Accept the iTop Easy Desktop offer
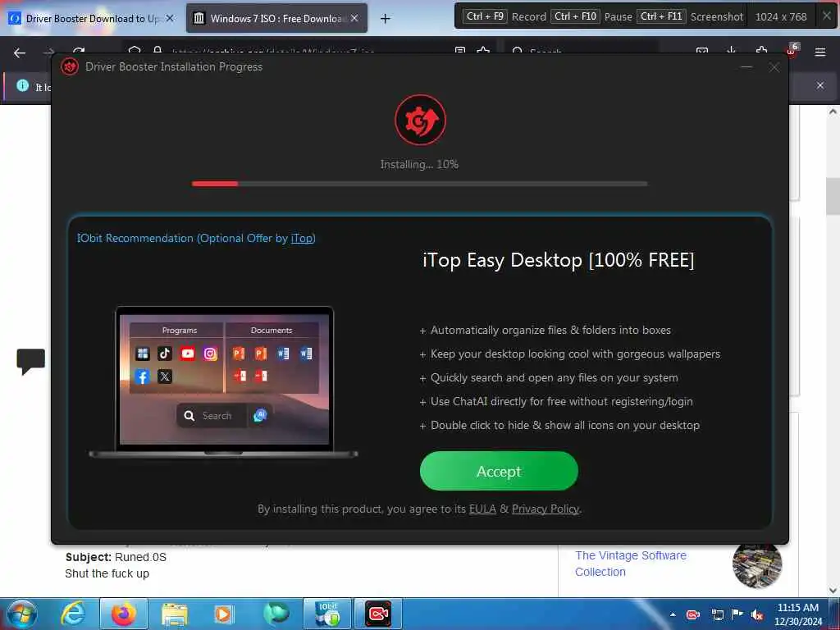This screenshot has height=630, width=840. tap(499, 471)
